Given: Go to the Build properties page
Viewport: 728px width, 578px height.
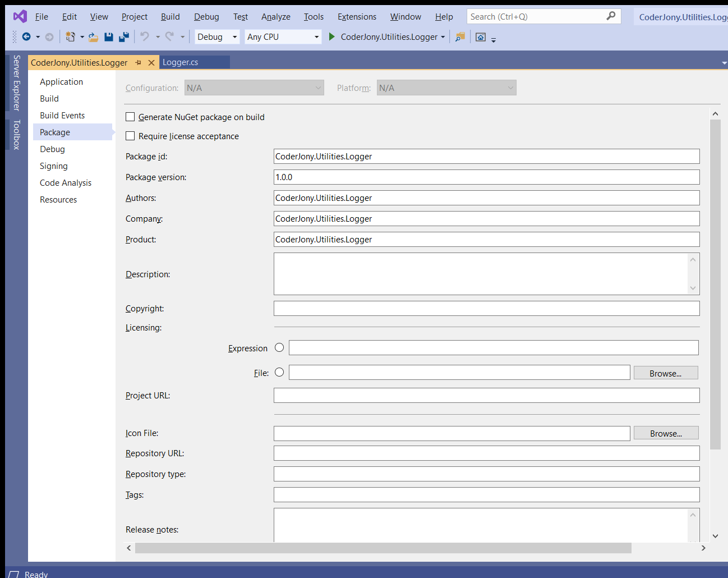Looking at the screenshot, I should (x=49, y=99).
